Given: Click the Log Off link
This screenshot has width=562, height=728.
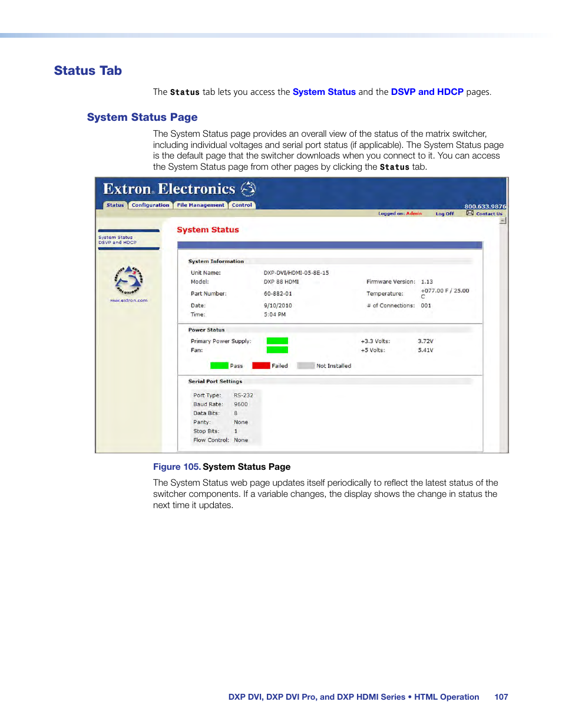Looking at the screenshot, I should pyautogui.click(x=445, y=214).
